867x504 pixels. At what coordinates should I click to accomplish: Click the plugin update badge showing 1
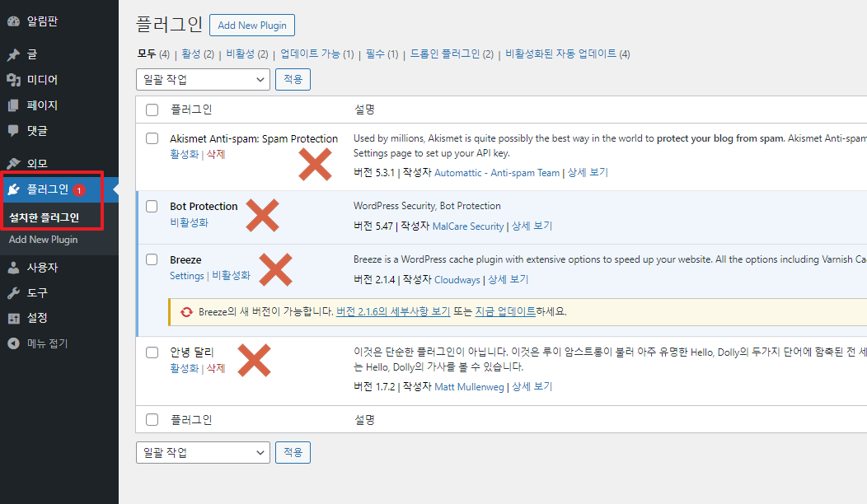point(79,190)
